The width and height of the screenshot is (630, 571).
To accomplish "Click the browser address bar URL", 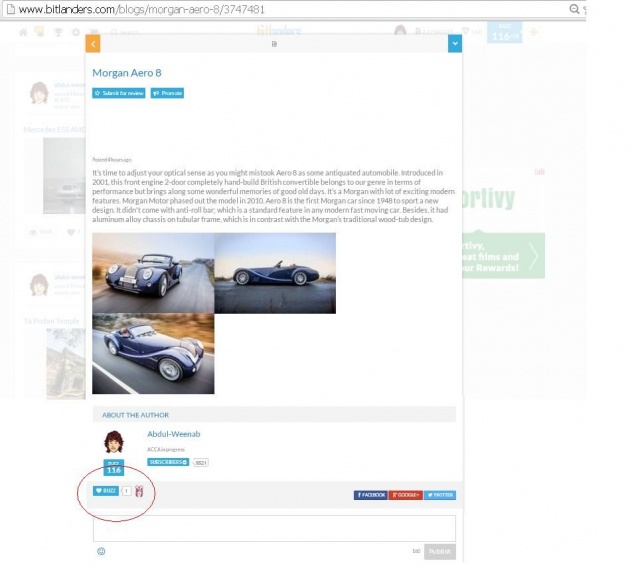I will pyautogui.click(x=141, y=9).
